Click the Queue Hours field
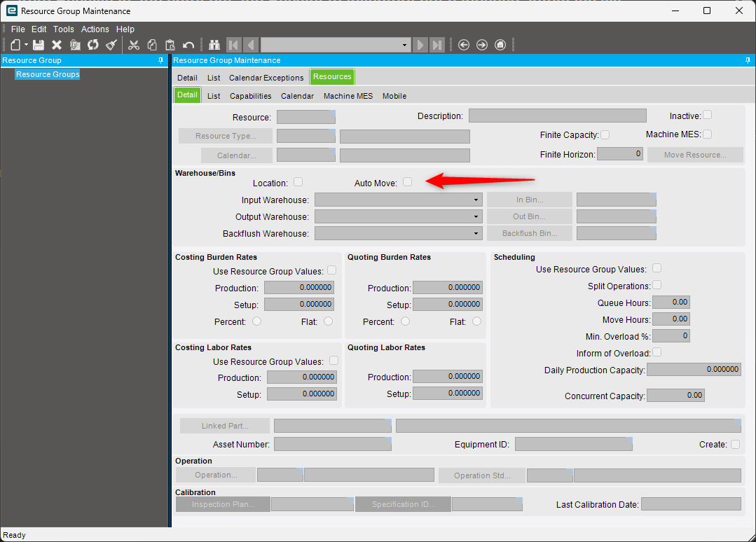Image resolution: width=756 pixels, height=542 pixels. (671, 302)
